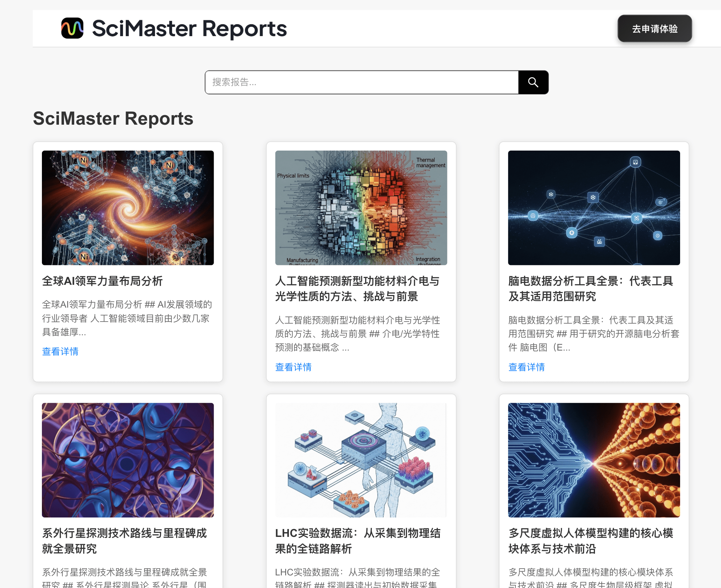Focus the 搜索报告 search input
Viewport: 721px width, 588px height.
(x=362, y=82)
